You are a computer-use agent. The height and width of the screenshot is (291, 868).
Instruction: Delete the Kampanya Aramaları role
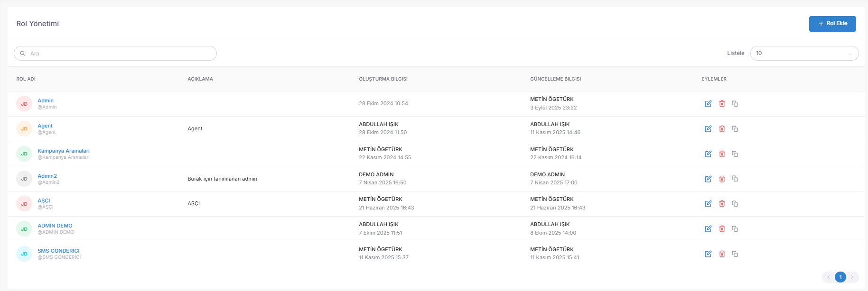pyautogui.click(x=722, y=154)
